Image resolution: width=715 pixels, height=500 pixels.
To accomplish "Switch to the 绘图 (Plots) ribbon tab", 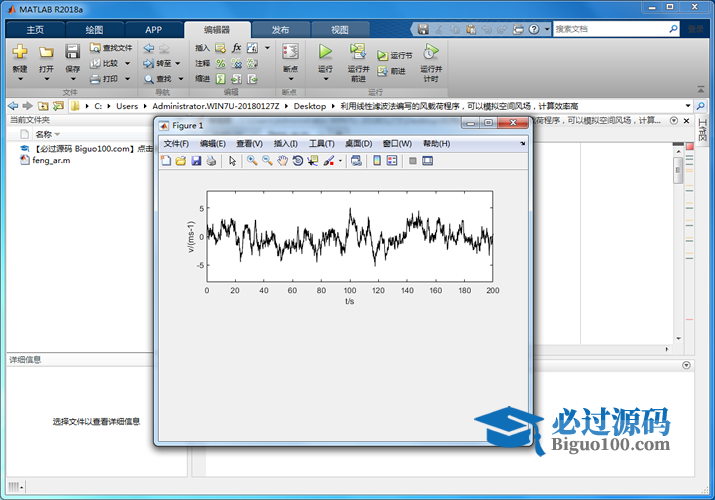I will pyautogui.click(x=94, y=30).
